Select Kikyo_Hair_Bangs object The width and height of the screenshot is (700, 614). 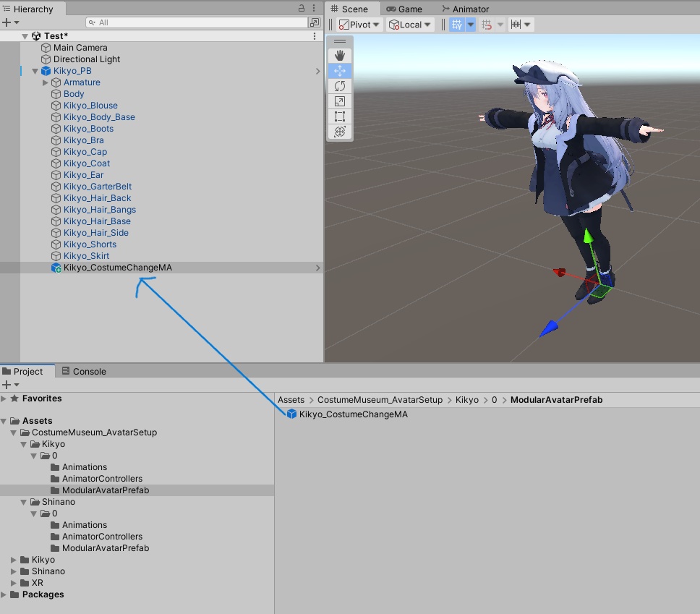[100, 210]
